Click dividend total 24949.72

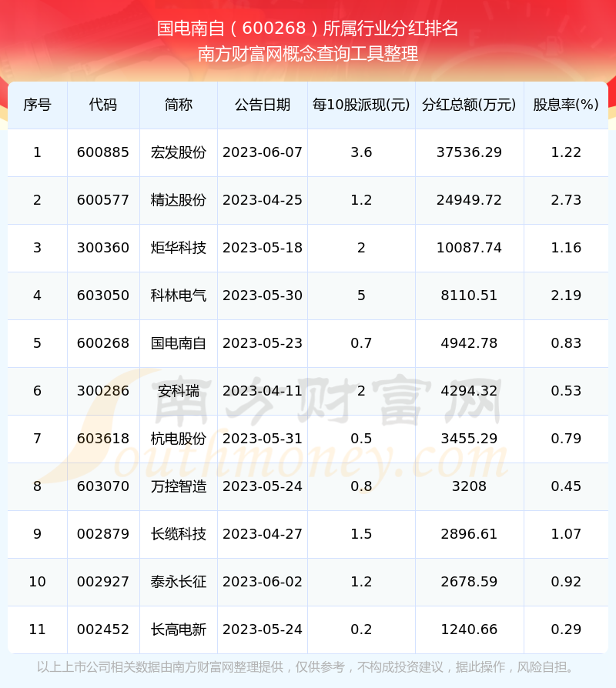(470, 200)
